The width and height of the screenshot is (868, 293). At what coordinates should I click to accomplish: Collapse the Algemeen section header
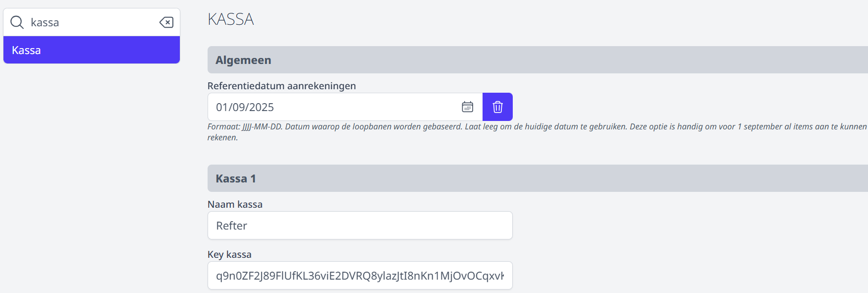[538, 60]
